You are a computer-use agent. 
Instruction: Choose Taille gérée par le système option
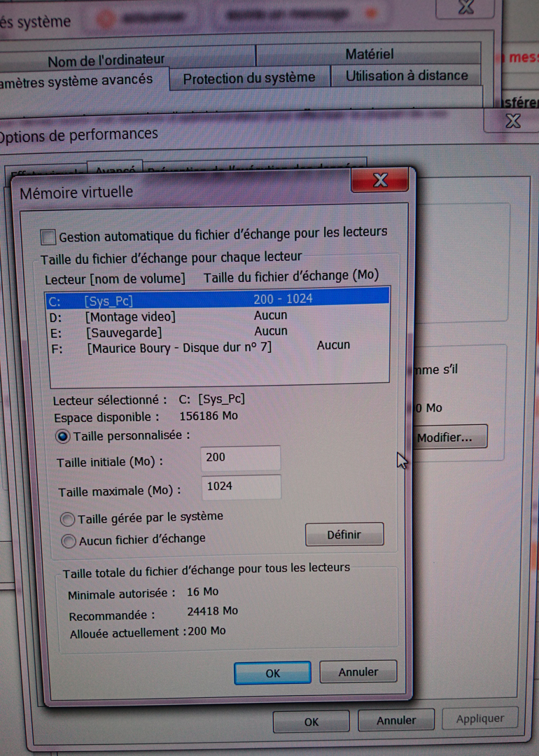tap(67, 519)
